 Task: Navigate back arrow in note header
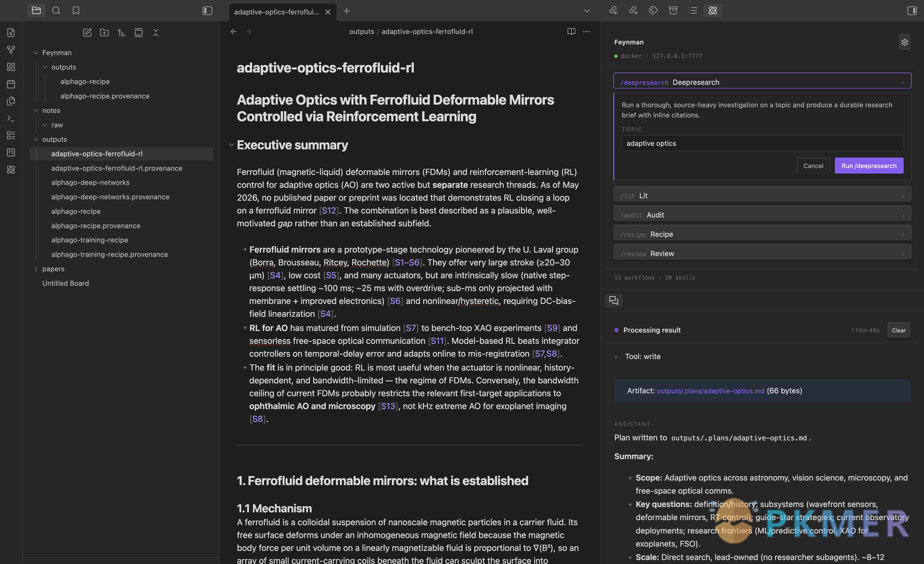point(234,32)
